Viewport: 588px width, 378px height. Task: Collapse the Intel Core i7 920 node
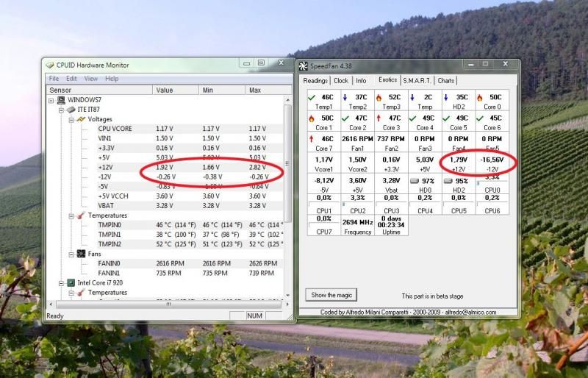[x=61, y=283]
